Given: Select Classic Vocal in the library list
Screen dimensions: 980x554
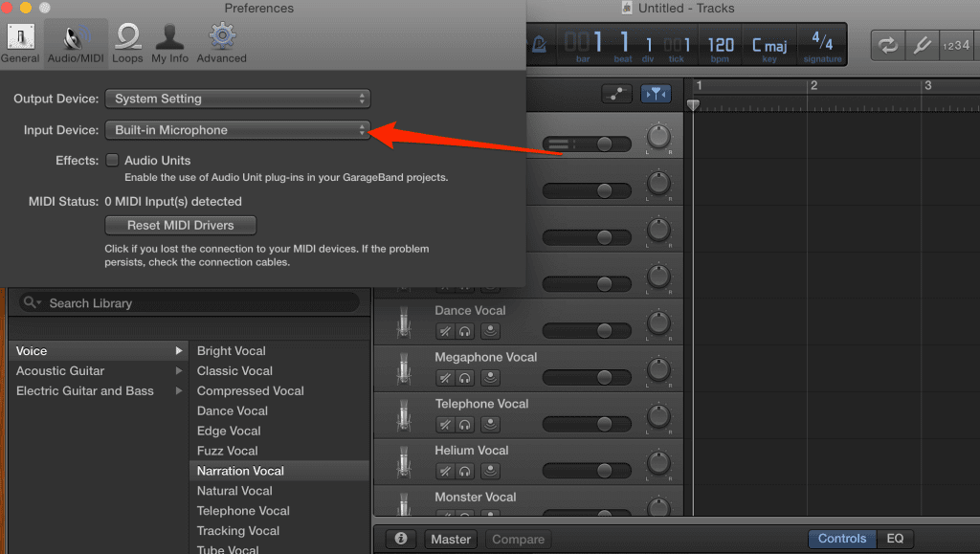Looking at the screenshot, I should (235, 371).
